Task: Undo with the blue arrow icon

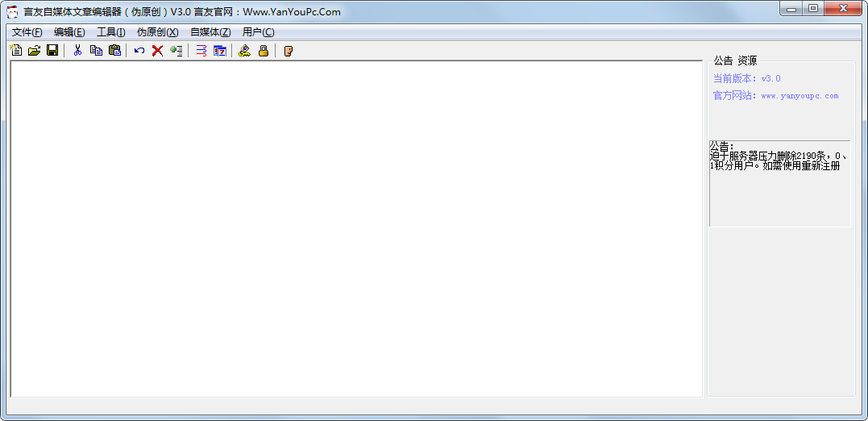Action: pyautogui.click(x=139, y=51)
